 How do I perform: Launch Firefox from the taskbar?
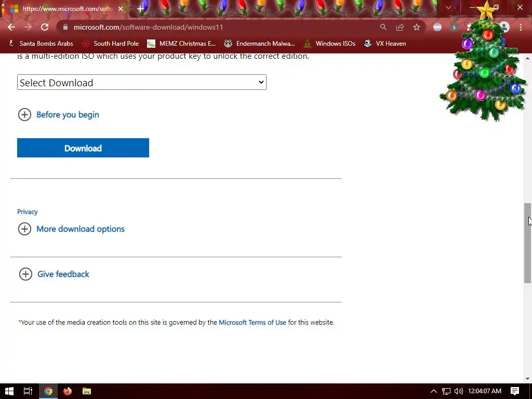tap(68, 391)
